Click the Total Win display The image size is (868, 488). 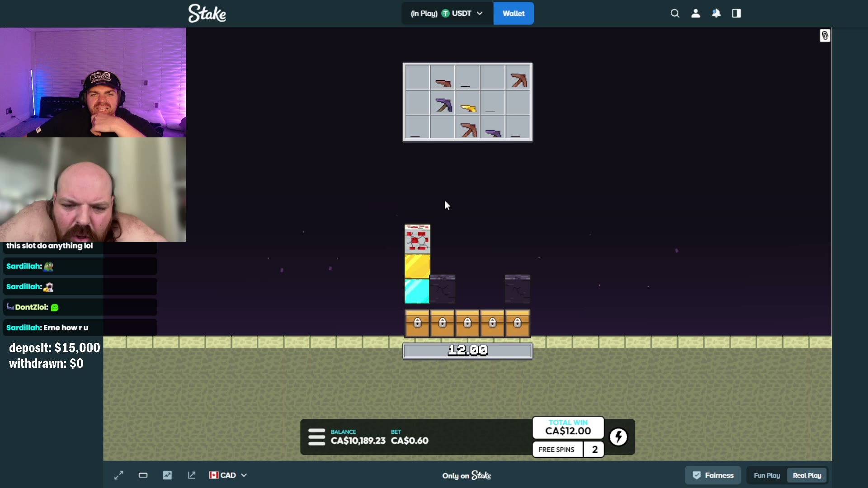(x=568, y=427)
